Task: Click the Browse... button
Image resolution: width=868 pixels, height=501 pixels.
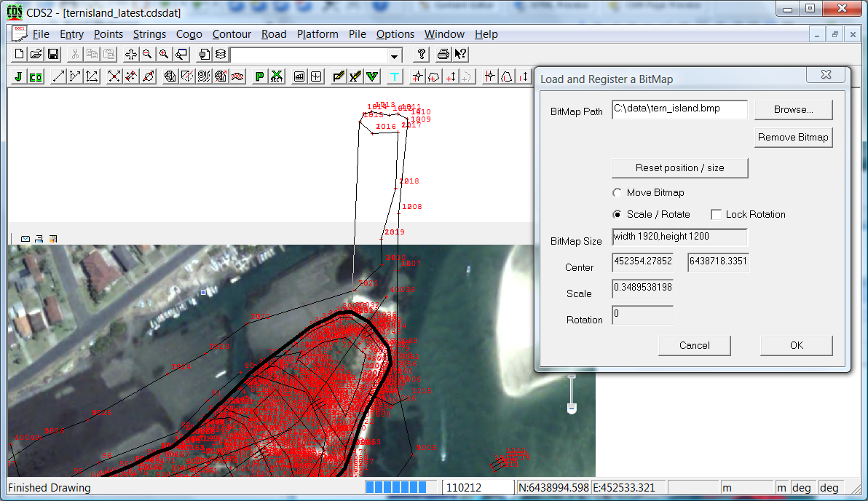Action: (x=793, y=110)
